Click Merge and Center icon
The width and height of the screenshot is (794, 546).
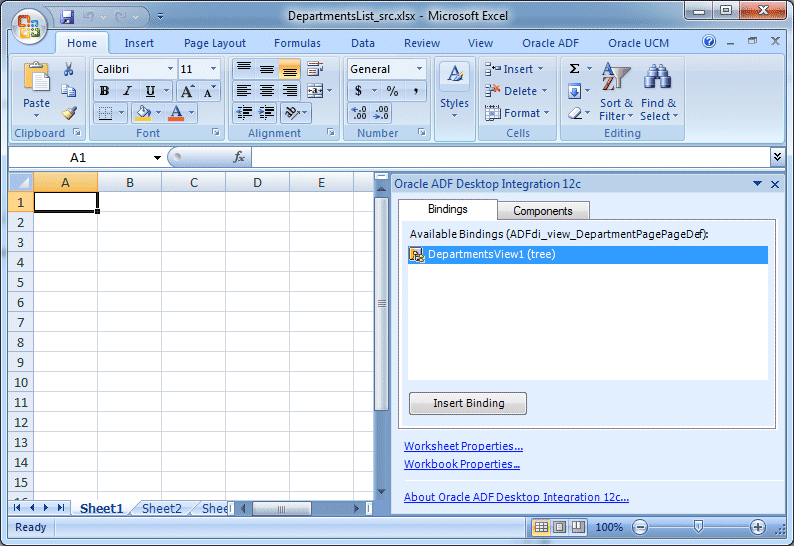point(315,91)
